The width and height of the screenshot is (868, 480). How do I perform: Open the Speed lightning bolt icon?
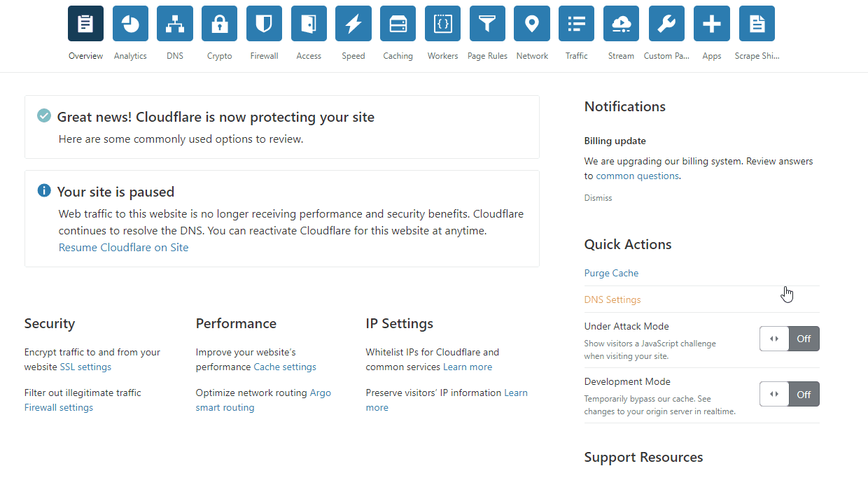click(x=353, y=24)
